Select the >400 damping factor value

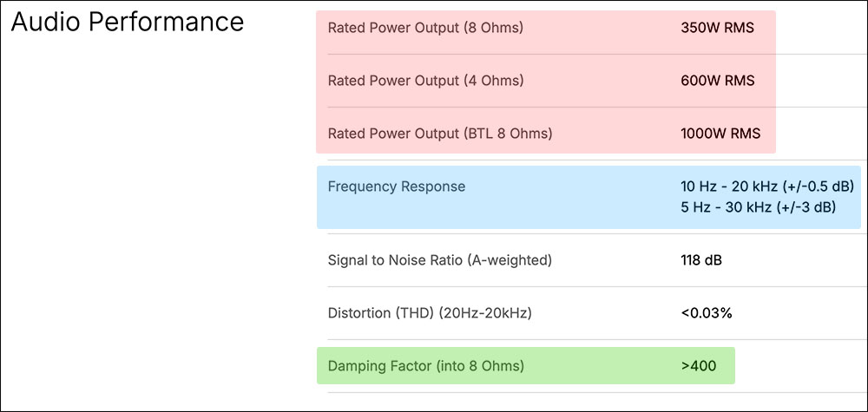pos(699,365)
